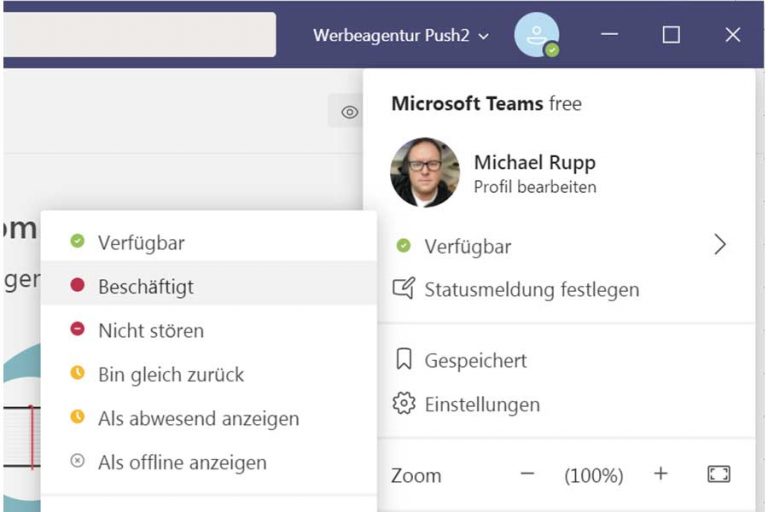Image resolution: width=768 pixels, height=512 pixels.
Task: Click the Michael Rupp name
Action: click(534, 162)
